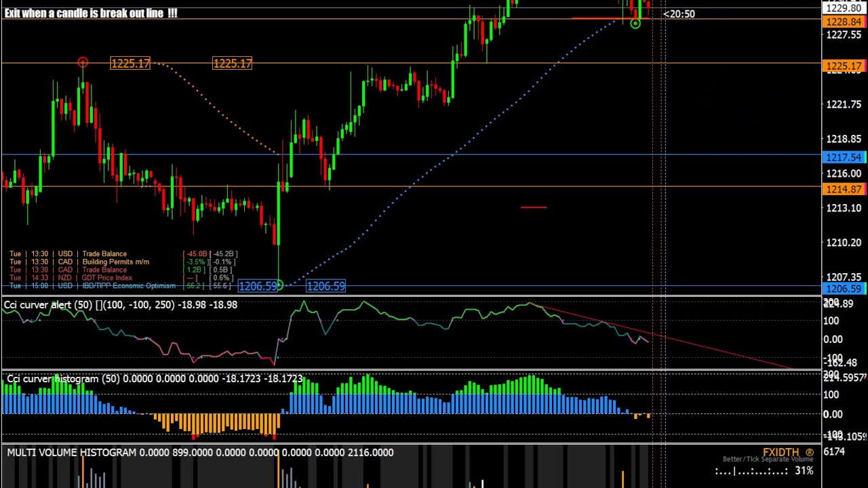
Task: Click the green circle marker under the 1228.84 line
Action: coord(635,24)
